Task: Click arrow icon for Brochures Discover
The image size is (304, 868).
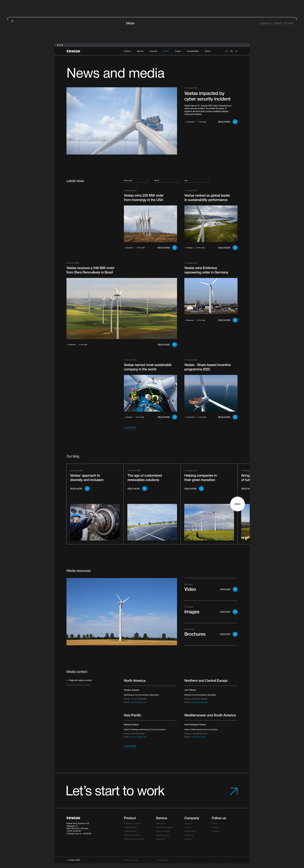Action: tap(235, 634)
